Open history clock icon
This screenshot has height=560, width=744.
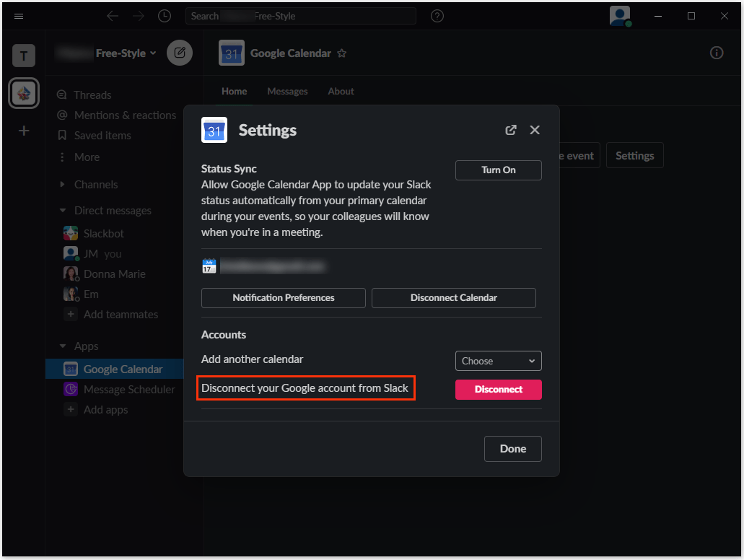tap(165, 16)
